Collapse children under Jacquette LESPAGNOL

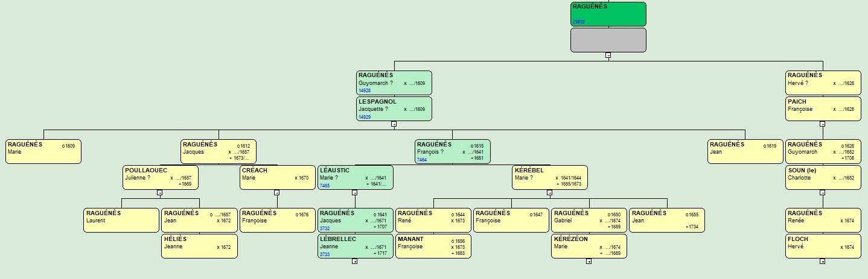pos(394,124)
